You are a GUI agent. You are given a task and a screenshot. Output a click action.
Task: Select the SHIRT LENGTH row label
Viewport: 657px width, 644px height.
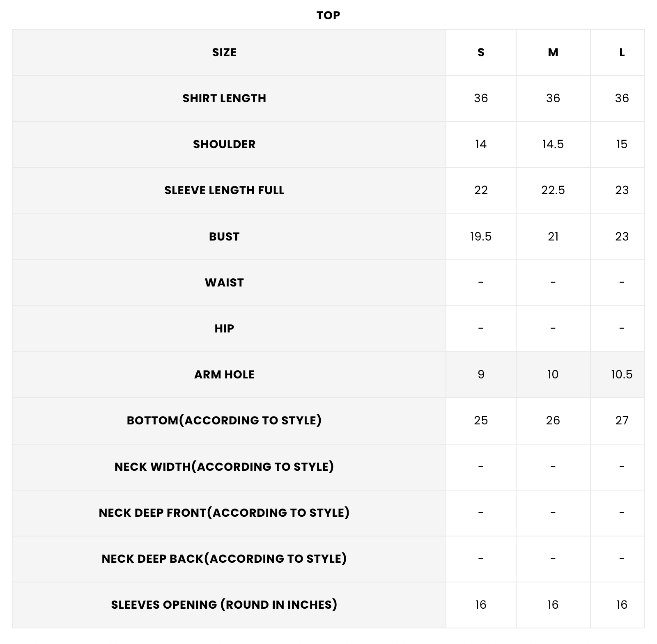(x=224, y=99)
